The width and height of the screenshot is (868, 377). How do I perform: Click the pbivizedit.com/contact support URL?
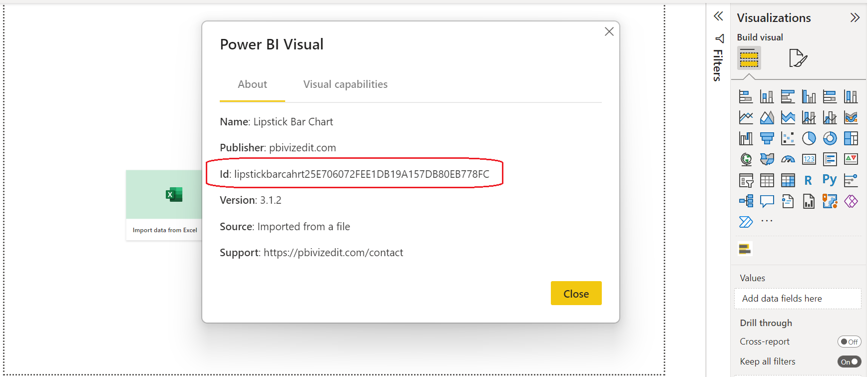(x=333, y=253)
